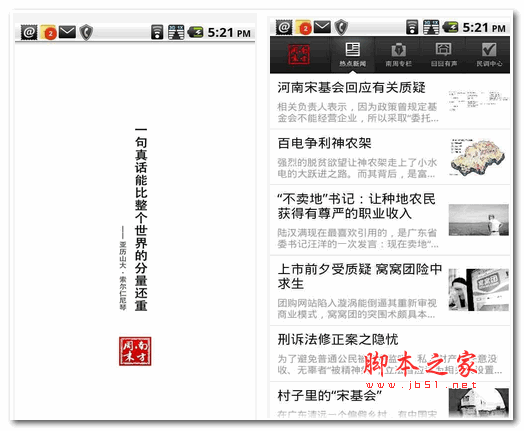This screenshot has height=431, width=524.
Task: Tap the red seal logo on the splash screen
Action: (135, 351)
